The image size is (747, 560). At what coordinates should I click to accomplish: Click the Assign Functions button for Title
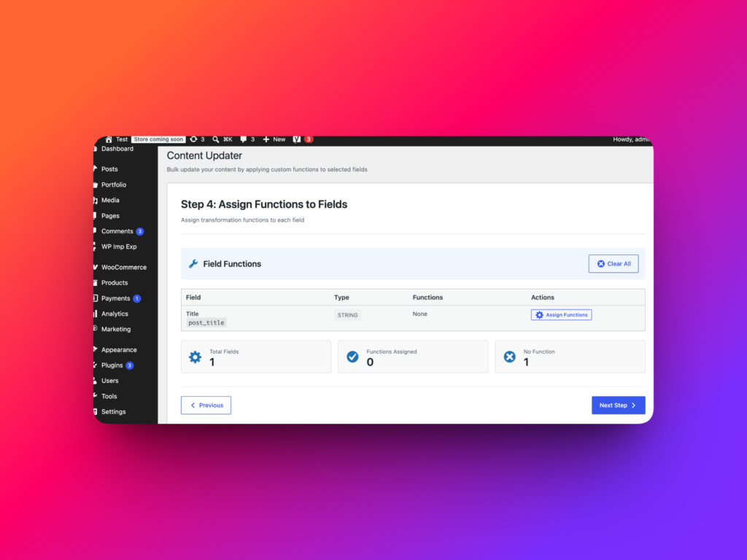pyautogui.click(x=561, y=315)
